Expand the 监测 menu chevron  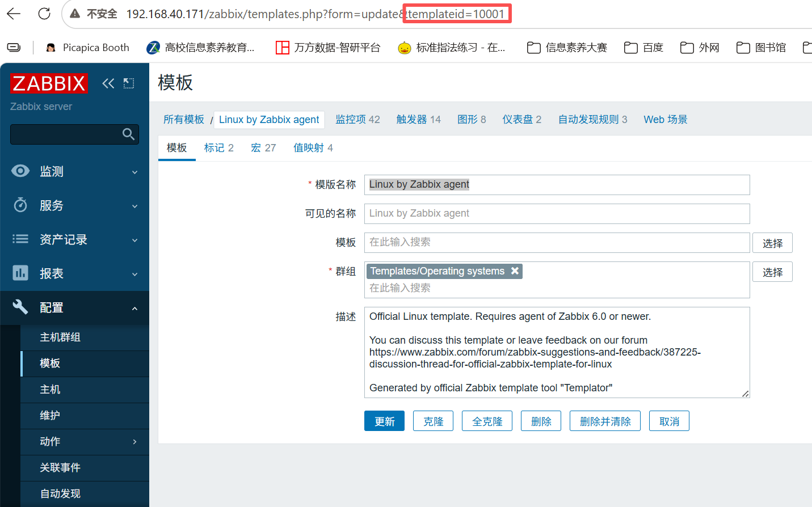[x=134, y=172]
